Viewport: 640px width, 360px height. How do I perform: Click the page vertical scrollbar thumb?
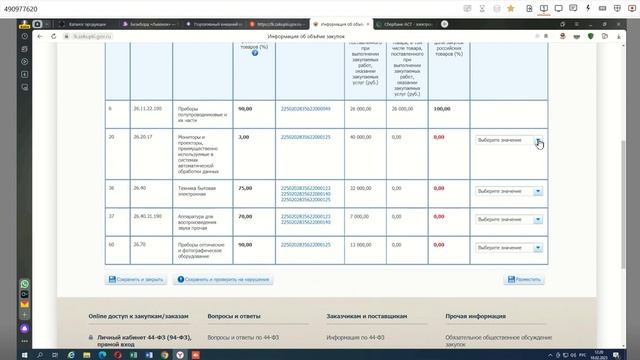pos(623,204)
